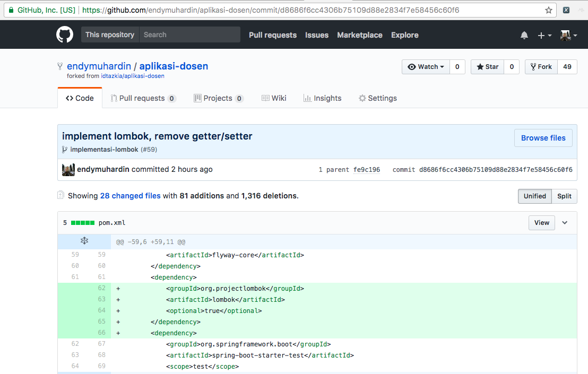Viewport: 588px width, 374px height.
Task: Click the green diff-stat blocks for pom.xml
Action: click(x=84, y=222)
